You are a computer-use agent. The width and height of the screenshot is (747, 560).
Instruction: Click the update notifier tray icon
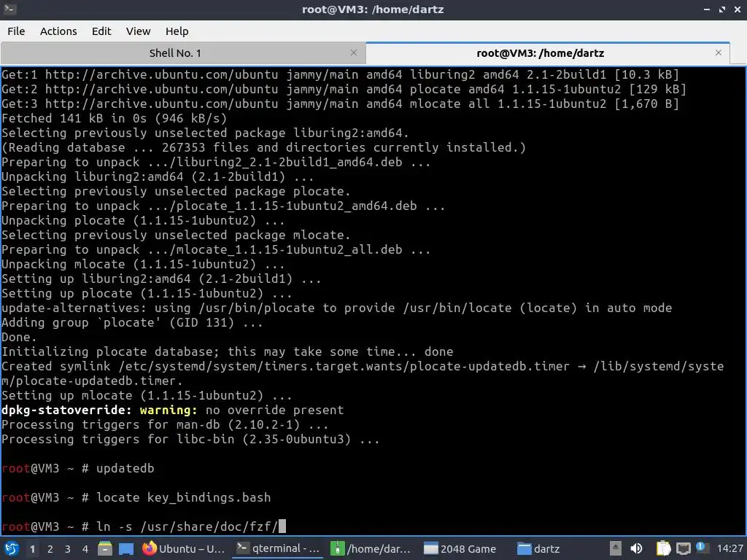(x=702, y=548)
